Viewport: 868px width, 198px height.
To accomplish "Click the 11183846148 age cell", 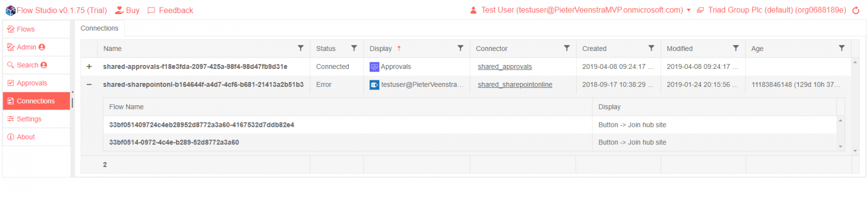I will pyautogui.click(x=798, y=85).
